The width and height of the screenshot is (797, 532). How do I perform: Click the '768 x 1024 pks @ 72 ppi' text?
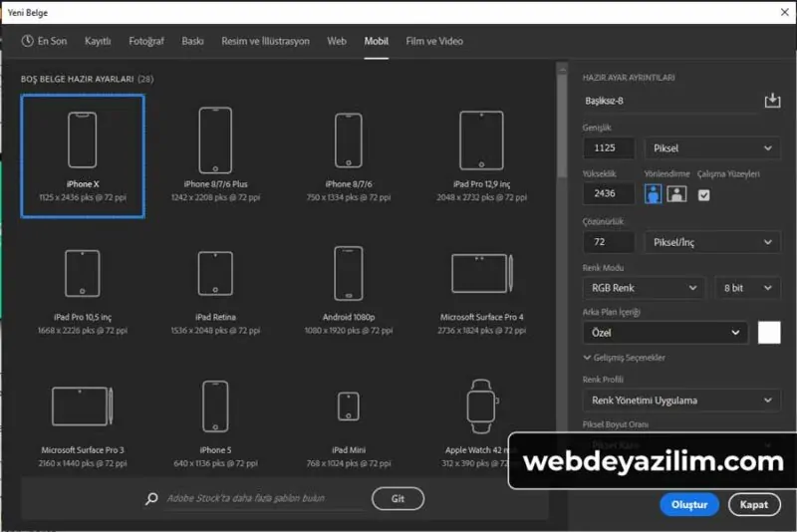pyautogui.click(x=349, y=463)
